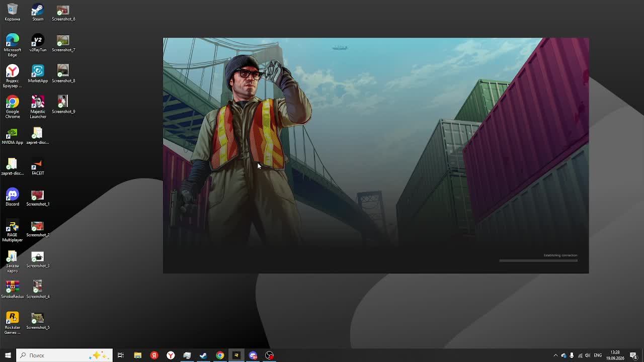
Task: Open Yandex Browser from the taskbar
Action: (x=171, y=355)
